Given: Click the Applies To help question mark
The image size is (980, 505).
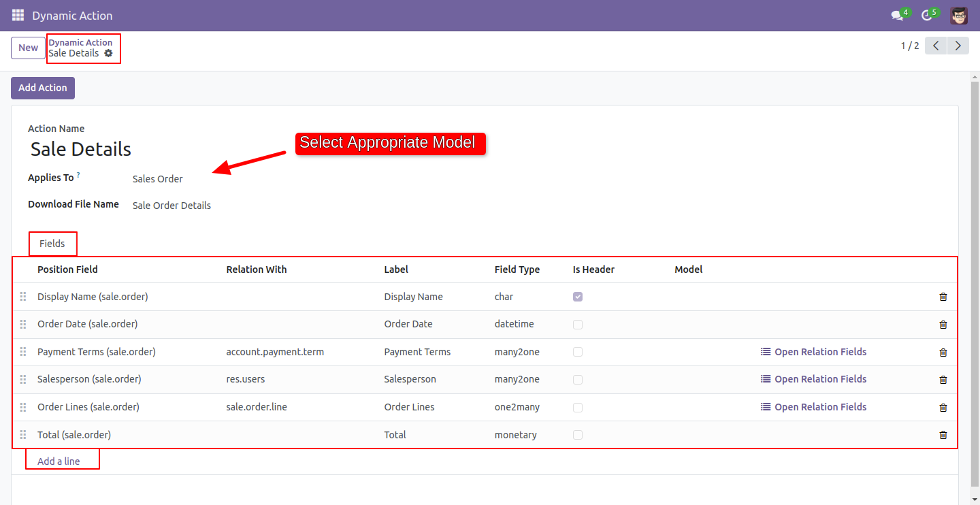Looking at the screenshot, I should click(78, 176).
